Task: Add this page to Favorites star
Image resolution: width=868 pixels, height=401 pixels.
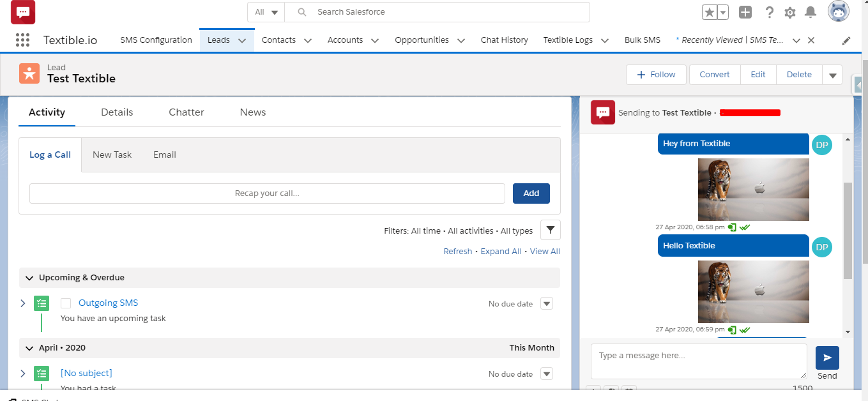Action: pyautogui.click(x=710, y=12)
